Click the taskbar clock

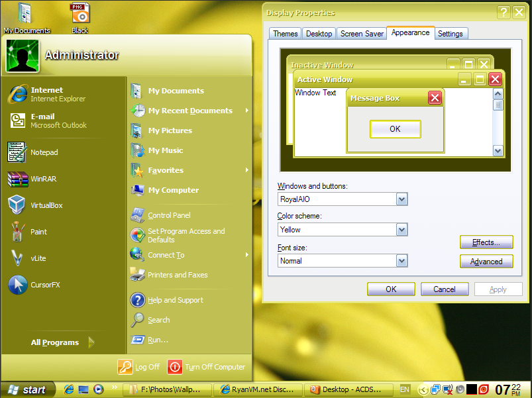[508, 390]
